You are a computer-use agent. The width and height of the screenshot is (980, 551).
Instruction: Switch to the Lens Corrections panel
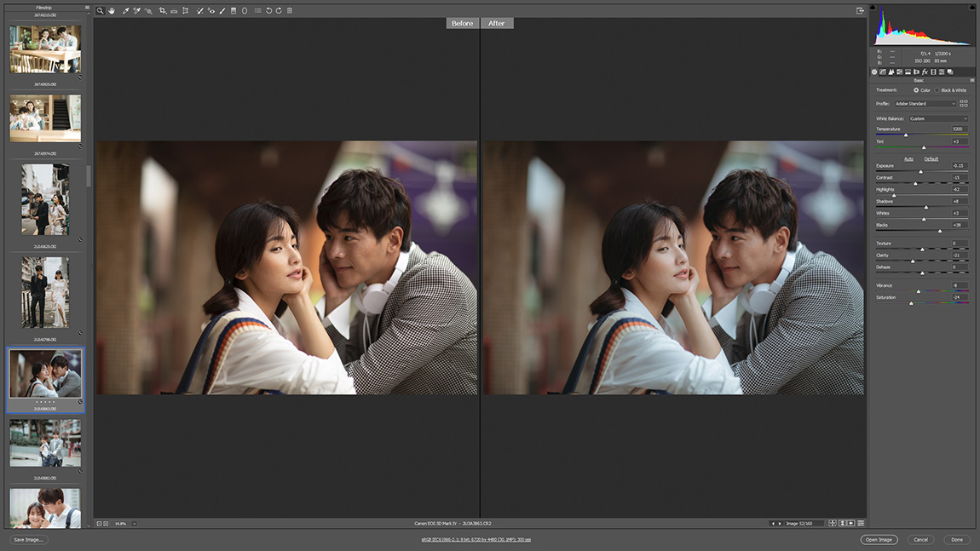916,72
